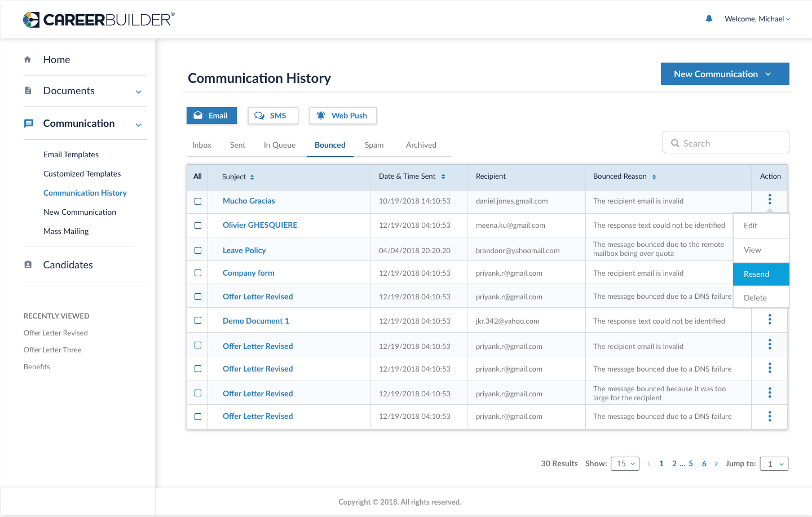Click the Candidates icon in sidebar
812x517 pixels.
pyautogui.click(x=28, y=264)
